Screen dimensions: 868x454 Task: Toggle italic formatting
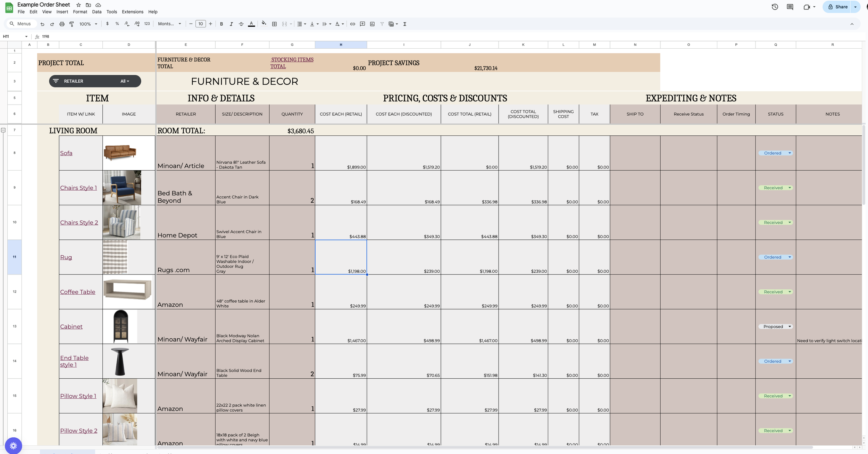coord(231,24)
